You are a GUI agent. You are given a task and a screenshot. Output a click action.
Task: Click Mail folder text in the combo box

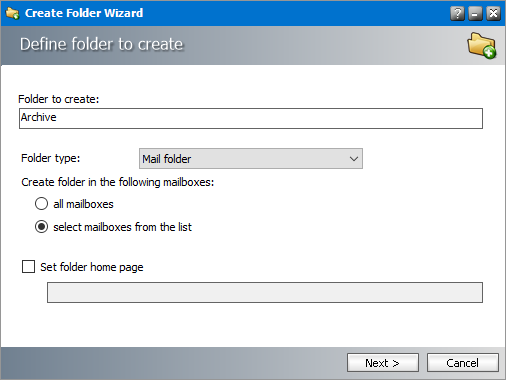click(x=167, y=159)
